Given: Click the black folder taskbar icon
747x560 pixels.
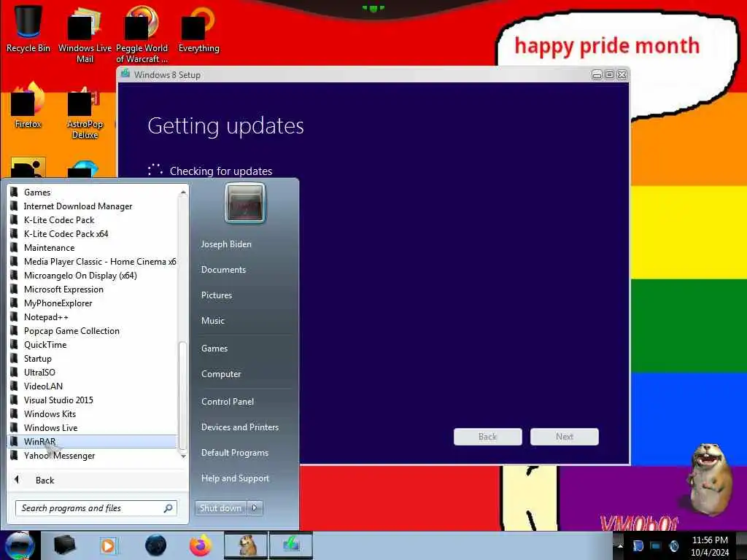Looking at the screenshot, I should tap(64, 545).
